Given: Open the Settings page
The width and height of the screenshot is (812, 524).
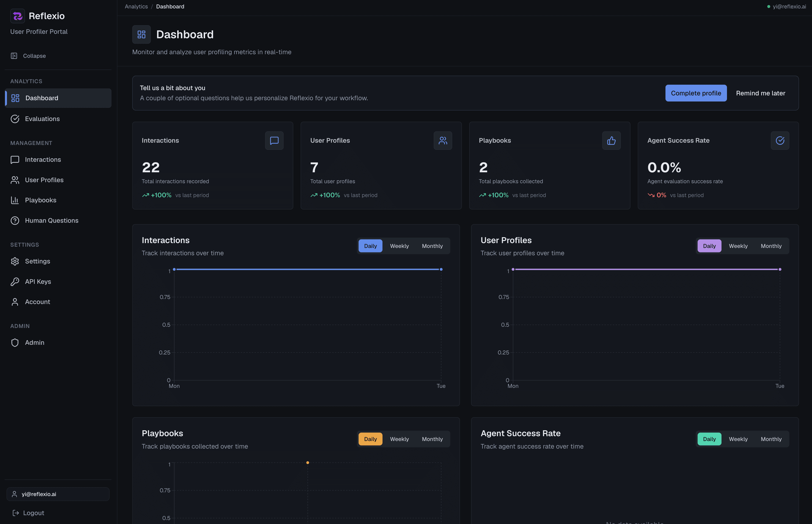Looking at the screenshot, I should click(x=58, y=261).
